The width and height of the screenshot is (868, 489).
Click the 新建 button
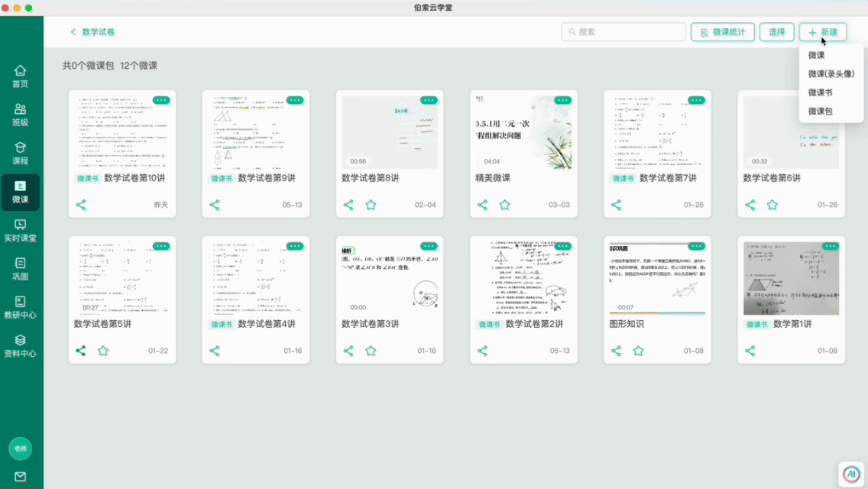click(823, 32)
